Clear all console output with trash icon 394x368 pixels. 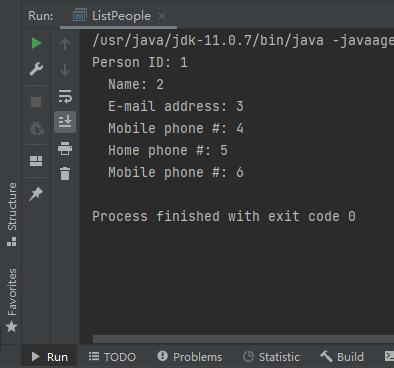click(x=65, y=174)
